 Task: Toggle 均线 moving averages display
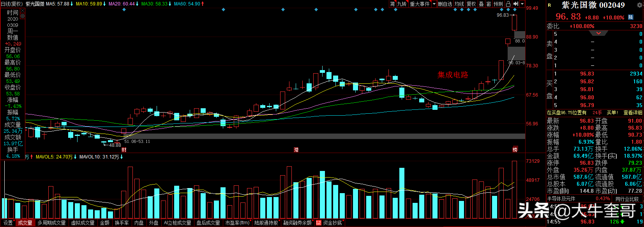coord(459,4)
